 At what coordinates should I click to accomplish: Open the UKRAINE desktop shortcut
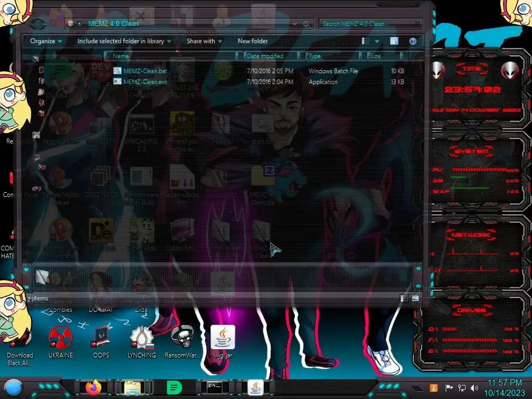(x=60, y=342)
